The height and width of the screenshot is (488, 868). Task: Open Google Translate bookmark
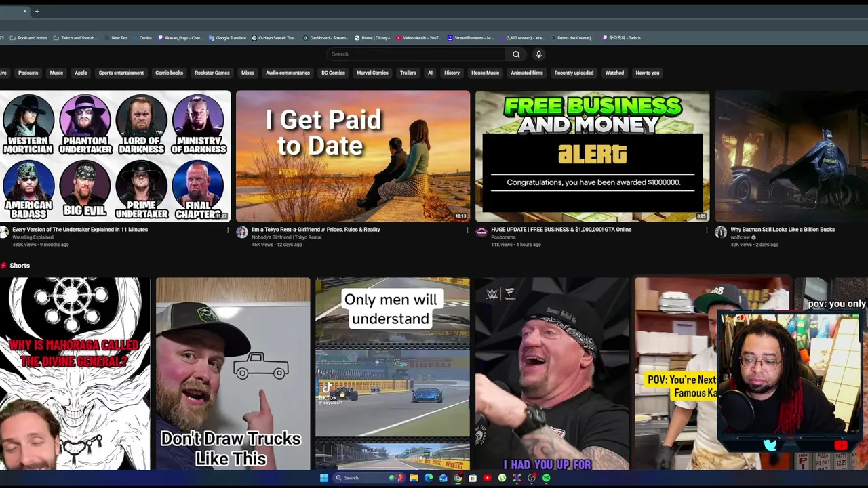point(228,38)
